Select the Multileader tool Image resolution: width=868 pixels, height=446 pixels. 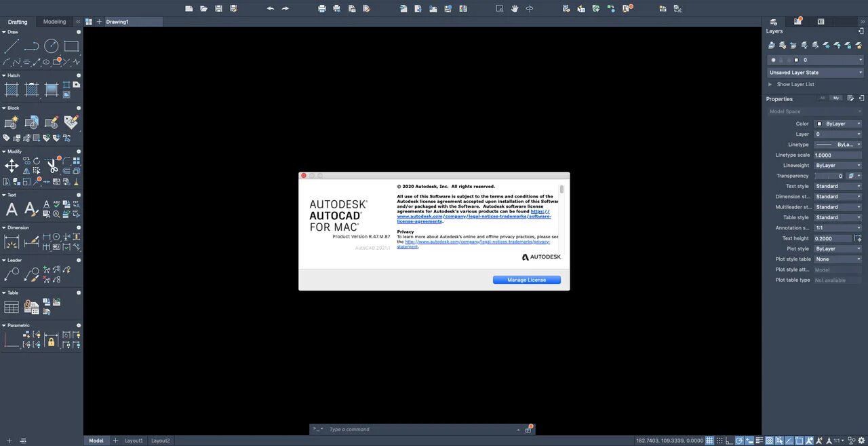tap(12, 274)
